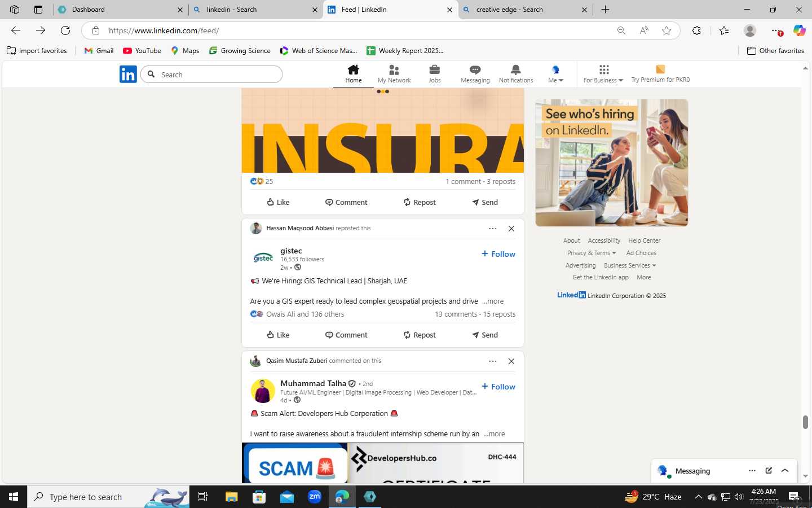812x508 pixels.
Task: Expand Privacy & Terms dropdown
Action: point(592,253)
